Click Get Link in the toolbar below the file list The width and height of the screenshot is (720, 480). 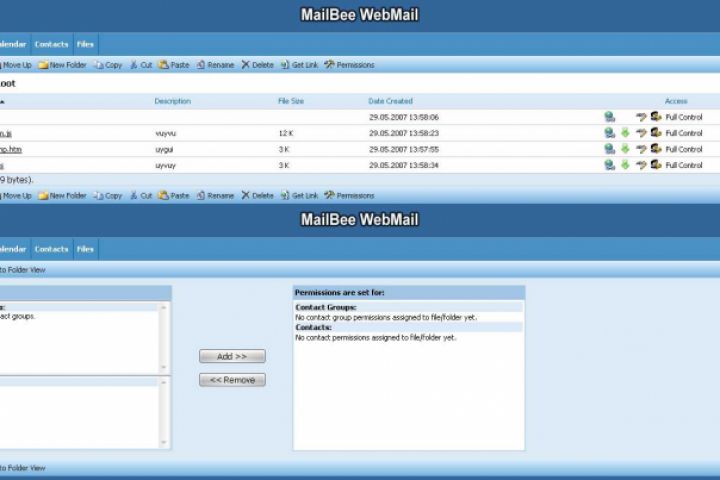click(x=299, y=196)
